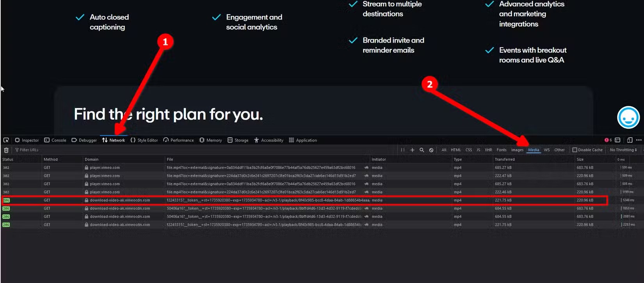The image size is (644, 283).
Task: Open request blocking icon
Action: click(x=431, y=150)
